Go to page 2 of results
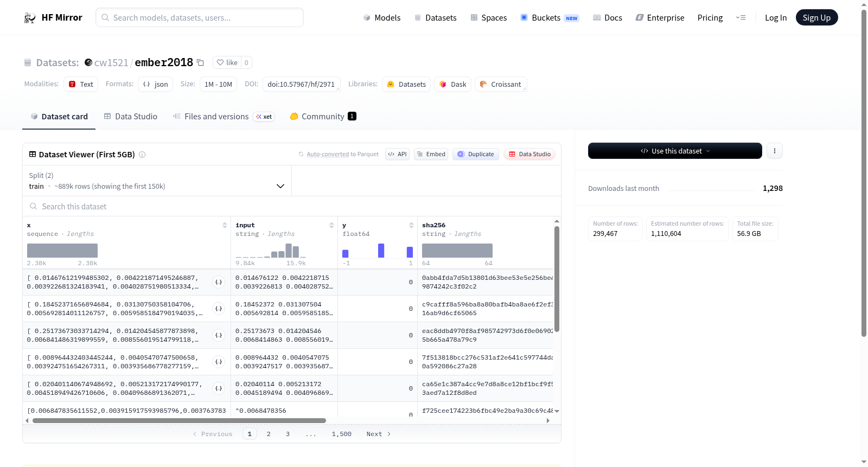Screen dimensions: 868x467 tap(269, 434)
